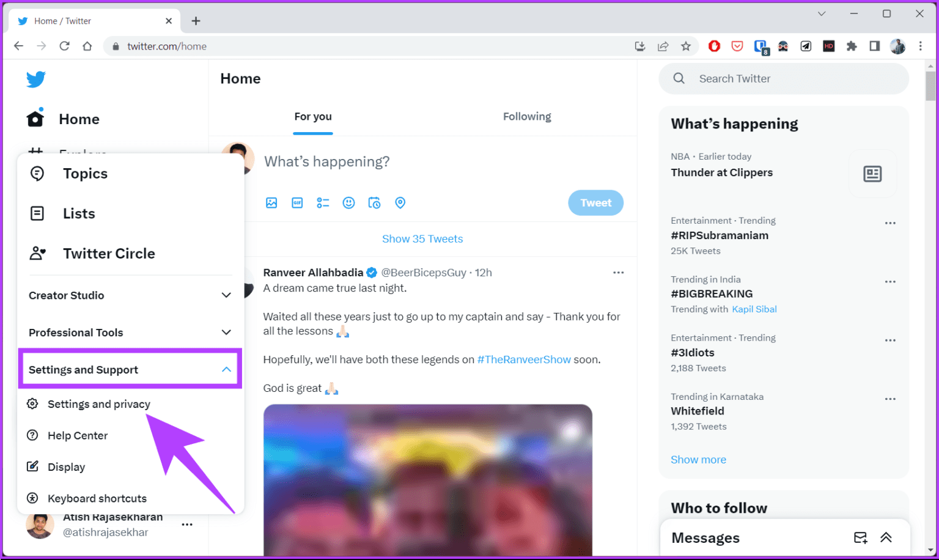The height and width of the screenshot is (560, 939).
Task: Open the Extensions puzzle icon
Action: [x=852, y=46]
